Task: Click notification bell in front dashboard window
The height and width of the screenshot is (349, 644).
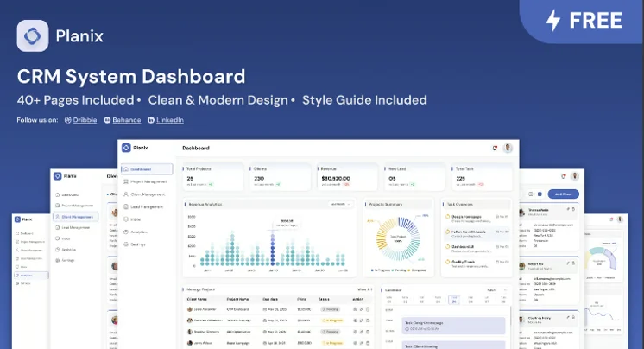Action: pyautogui.click(x=495, y=148)
